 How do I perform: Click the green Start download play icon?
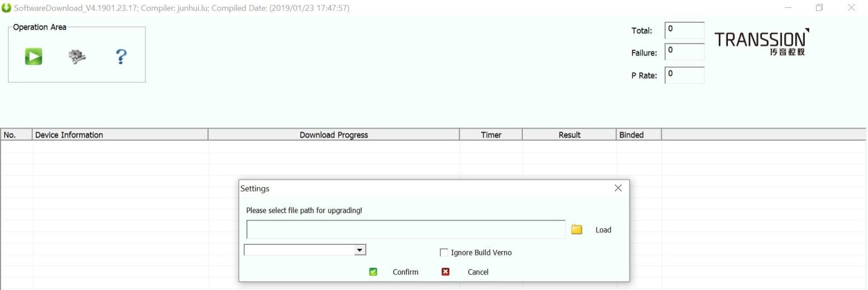click(33, 57)
